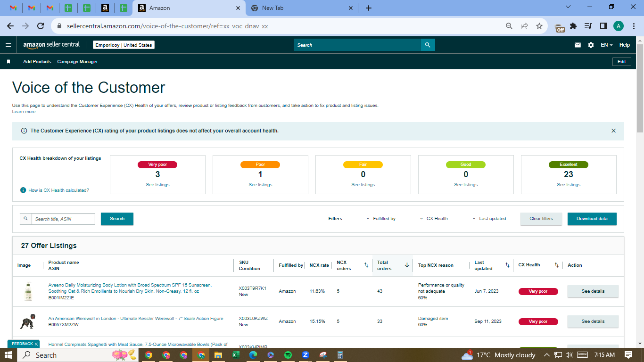644x362 pixels.
Task: Close the active Amazon tab
Action: click(x=238, y=8)
